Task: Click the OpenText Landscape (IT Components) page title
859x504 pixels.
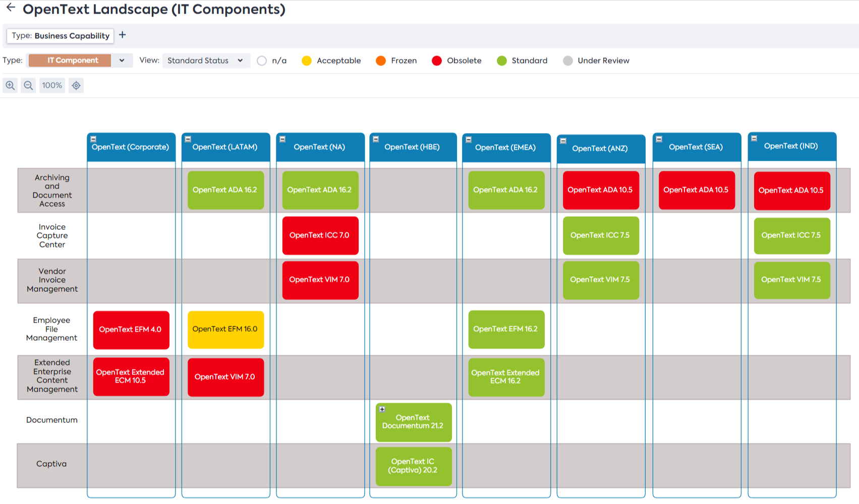Action: [154, 9]
